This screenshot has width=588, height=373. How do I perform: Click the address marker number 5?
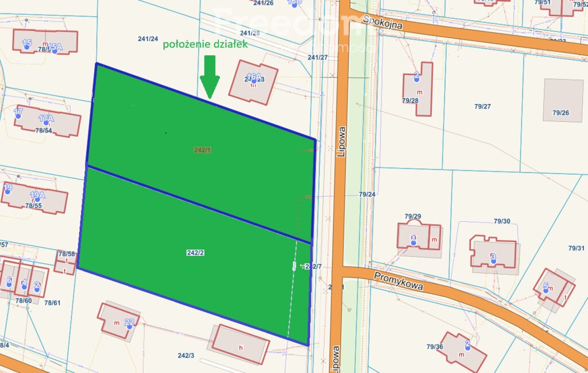tap(546, 286)
